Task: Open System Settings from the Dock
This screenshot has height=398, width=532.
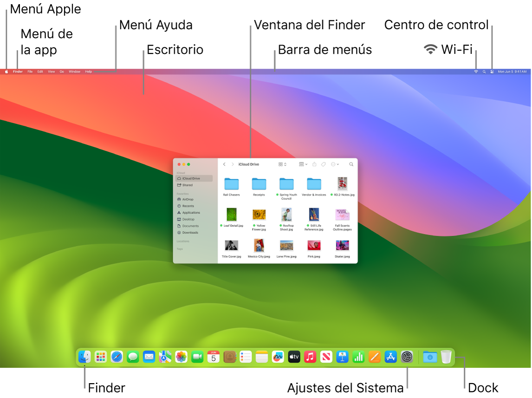Action: click(407, 357)
